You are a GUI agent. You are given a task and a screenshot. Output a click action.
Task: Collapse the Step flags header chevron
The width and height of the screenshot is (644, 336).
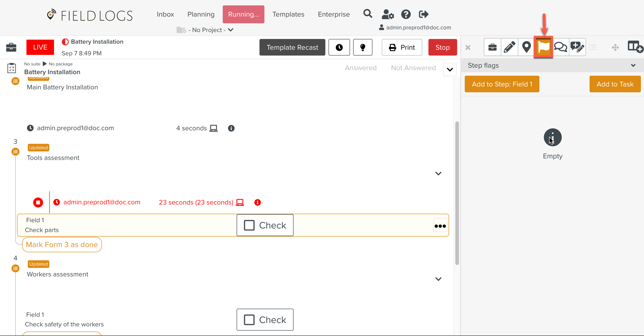tap(633, 65)
